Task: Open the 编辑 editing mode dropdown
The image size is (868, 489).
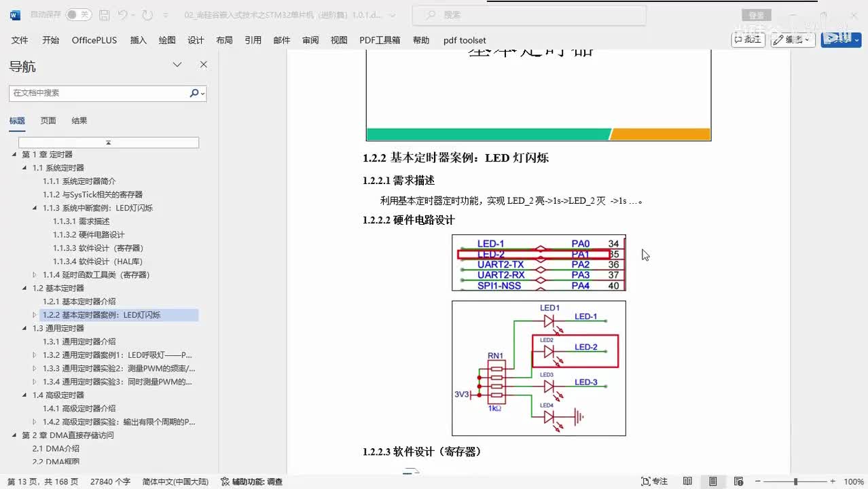Action: 793,39
